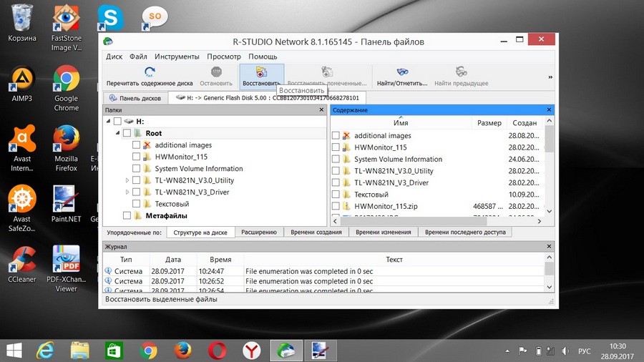Click the Размер column header
Viewport: 644px width, 362px height.
pos(489,123)
